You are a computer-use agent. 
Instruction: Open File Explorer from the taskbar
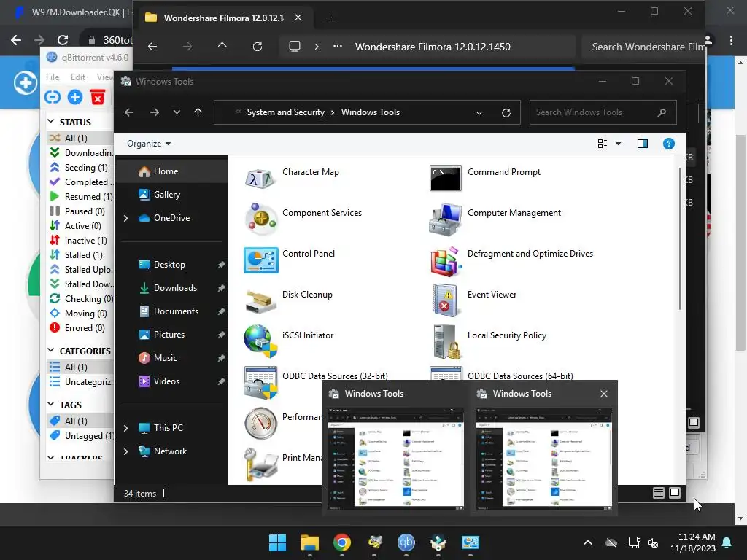click(309, 542)
